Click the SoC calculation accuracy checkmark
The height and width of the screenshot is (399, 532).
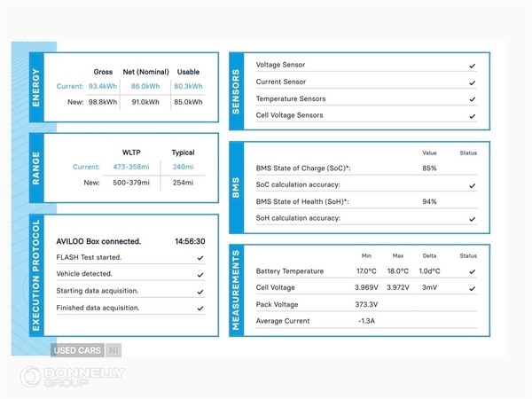(x=472, y=185)
